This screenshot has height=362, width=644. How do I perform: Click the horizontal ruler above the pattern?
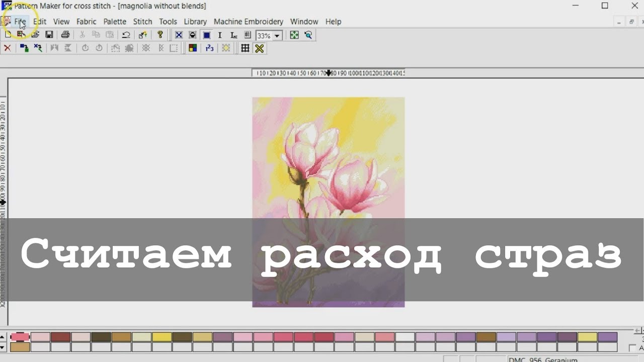328,73
